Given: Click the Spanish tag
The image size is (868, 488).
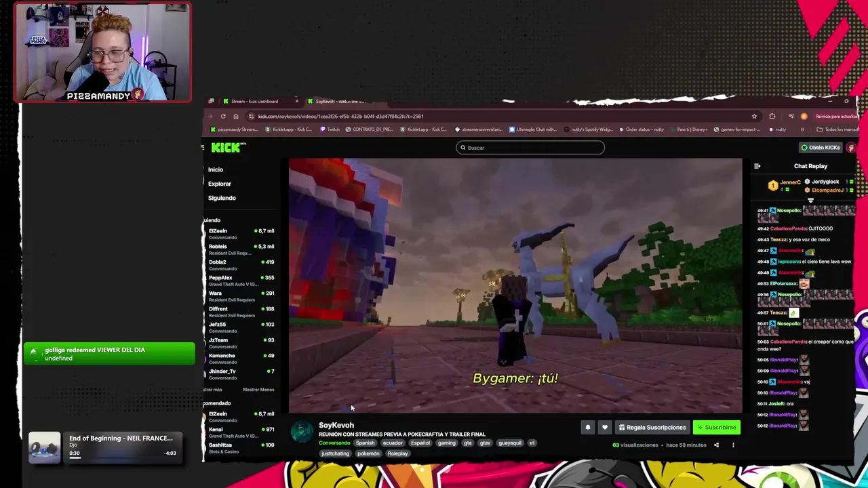Looking at the screenshot, I should click(365, 443).
